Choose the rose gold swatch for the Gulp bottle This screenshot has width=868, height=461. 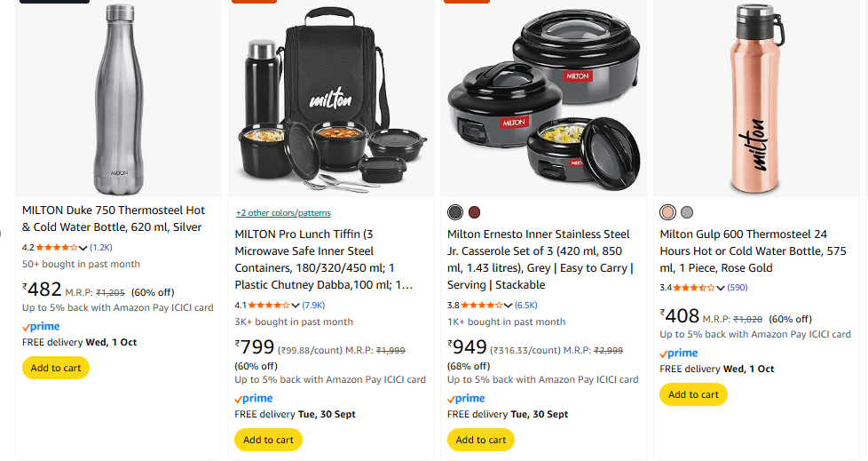point(667,212)
